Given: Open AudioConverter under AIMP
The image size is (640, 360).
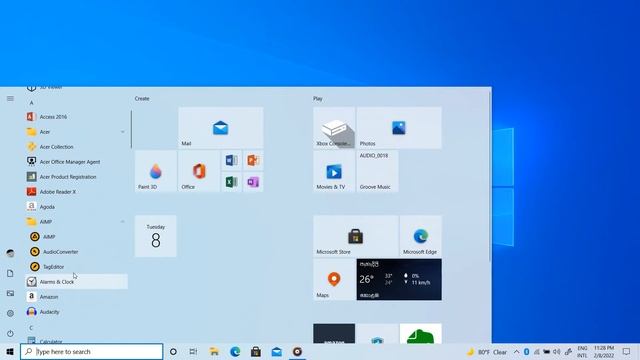Looking at the screenshot, I should pos(76,251).
